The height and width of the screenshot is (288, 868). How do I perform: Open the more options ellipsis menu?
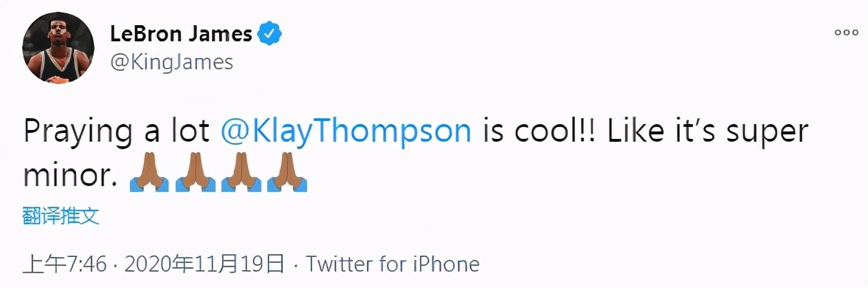coord(847,32)
